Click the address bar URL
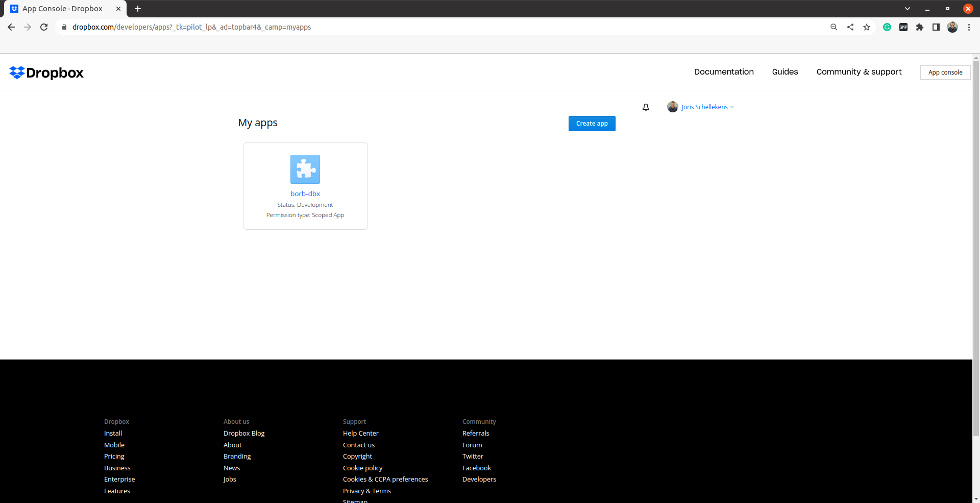This screenshot has height=503, width=980. [191, 27]
